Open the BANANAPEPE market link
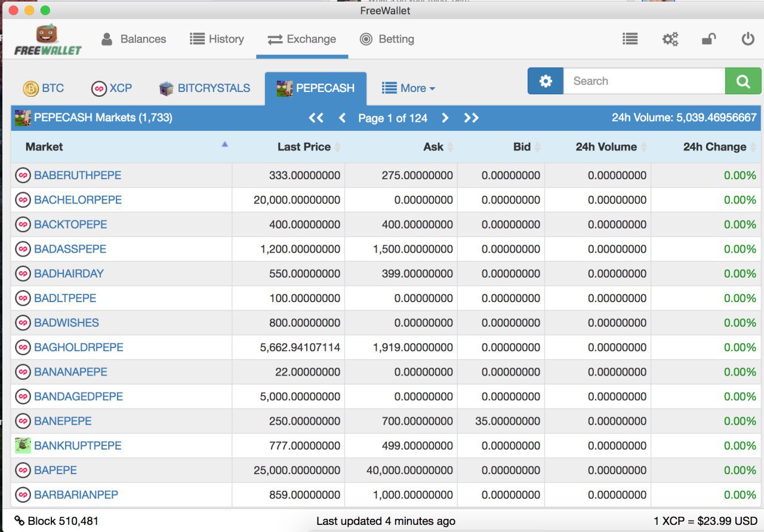This screenshot has height=532, width=764. coord(70,371)
